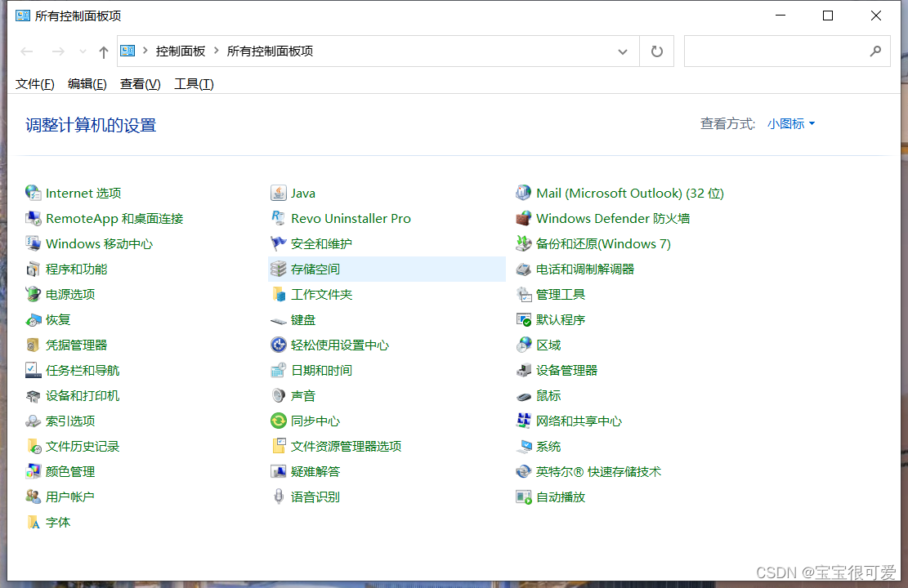The image size is (908, 588).
Task: Expand the address bar history dropdown
Action: point(623,51)
